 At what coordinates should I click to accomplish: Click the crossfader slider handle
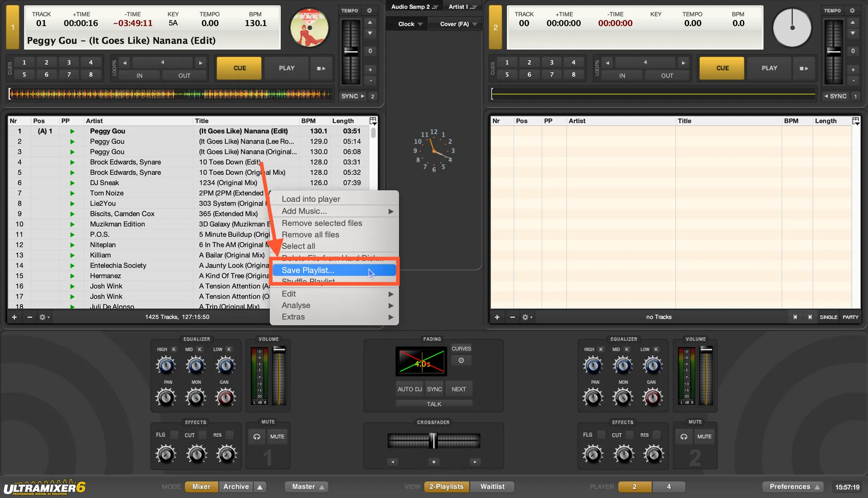point(433,441)
